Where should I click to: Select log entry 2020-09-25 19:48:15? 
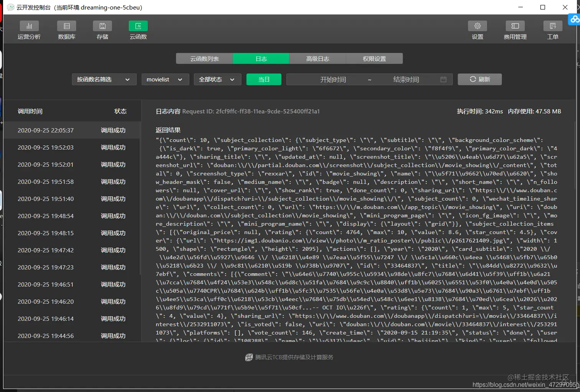tap(72, 233)
